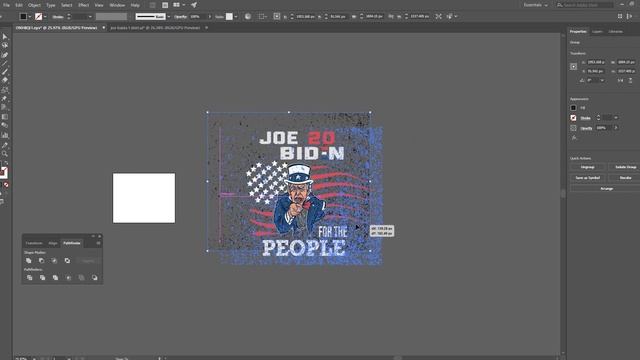
Task: Click the Opacity value field in Properties
Action: pos(604,128)
